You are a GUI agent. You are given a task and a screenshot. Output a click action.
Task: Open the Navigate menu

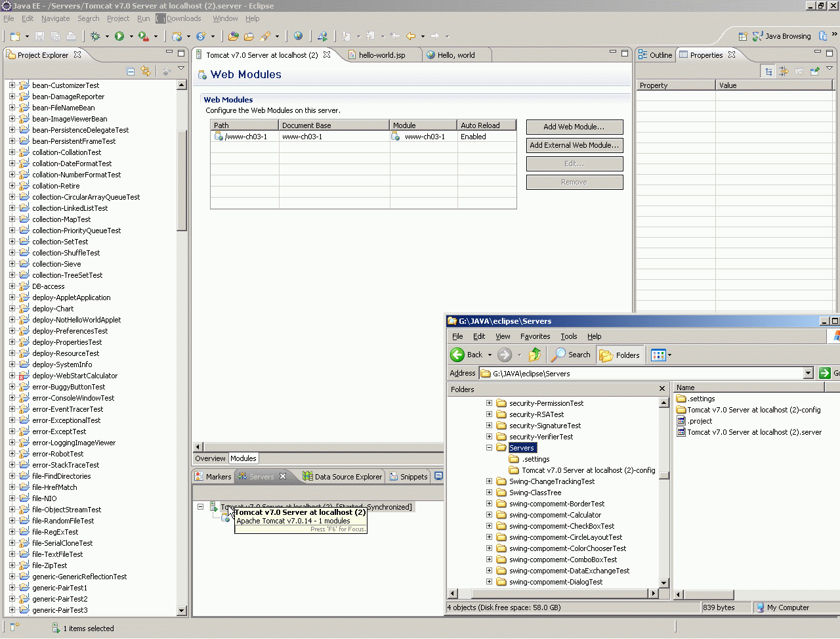(x=55, y=18)
